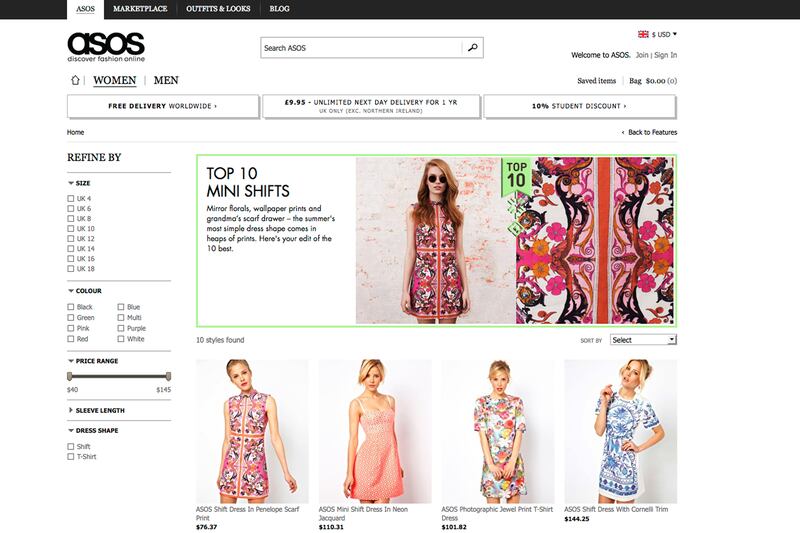This screenshot has height=533, width=800.
Task: Tick the UK 10 size checkbox
Action: (x=70, y=229)
